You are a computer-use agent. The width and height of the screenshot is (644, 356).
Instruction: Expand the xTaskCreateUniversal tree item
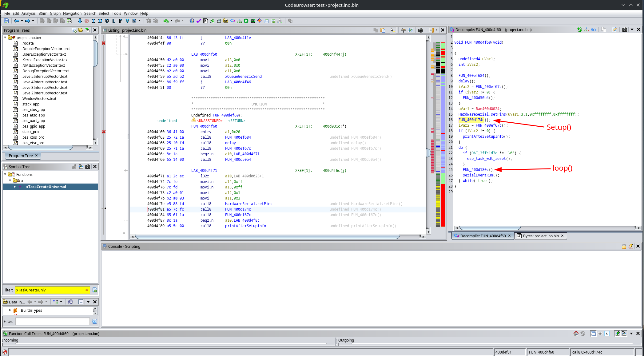(x=15, y=187)
